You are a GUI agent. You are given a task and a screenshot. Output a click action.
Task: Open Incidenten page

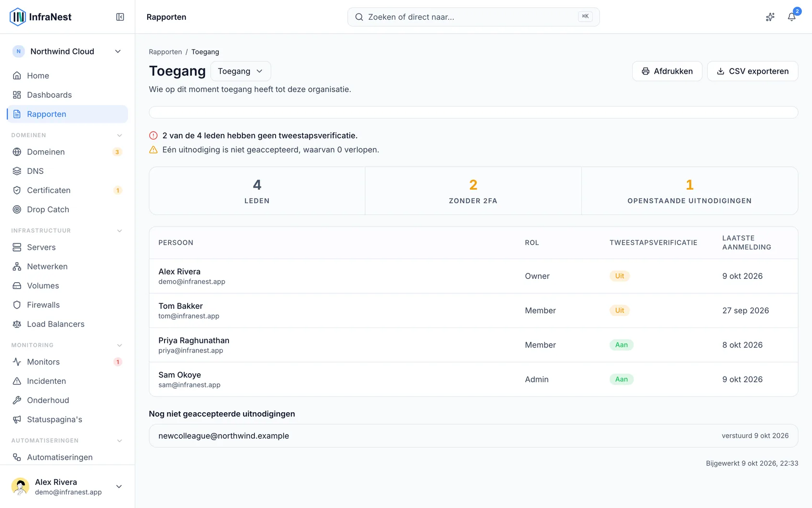(67, 381)
